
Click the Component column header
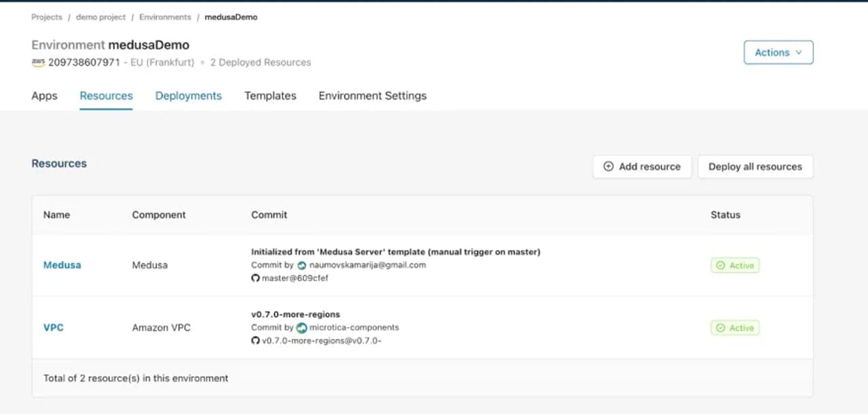159,214
